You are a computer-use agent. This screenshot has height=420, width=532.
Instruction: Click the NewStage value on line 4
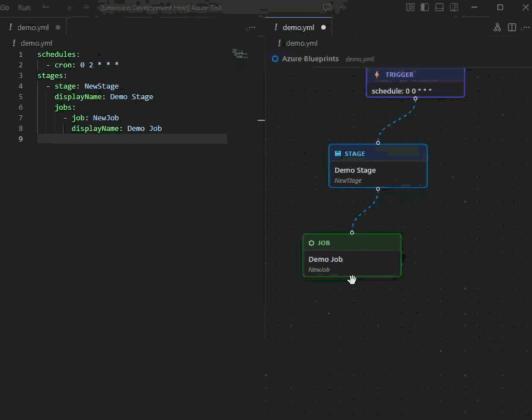pyautogui.click(x=101, y=86)
